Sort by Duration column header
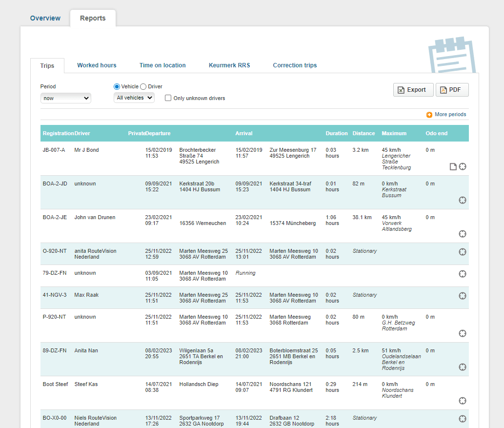This screenshot has height=428, width=504. [x=337, y=133]
